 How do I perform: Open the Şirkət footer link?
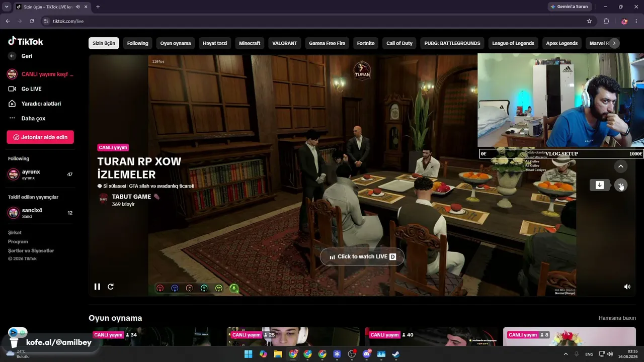(x=15, y=233)
